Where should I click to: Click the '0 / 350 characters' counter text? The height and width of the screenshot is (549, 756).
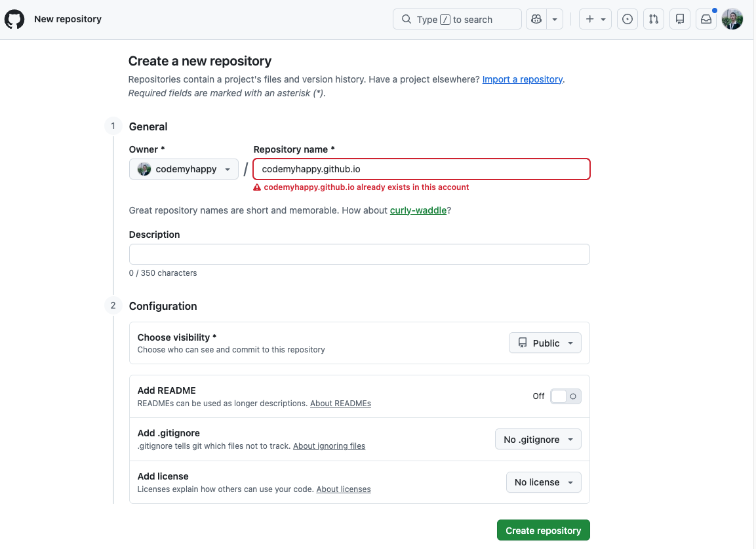coord(163,273)
